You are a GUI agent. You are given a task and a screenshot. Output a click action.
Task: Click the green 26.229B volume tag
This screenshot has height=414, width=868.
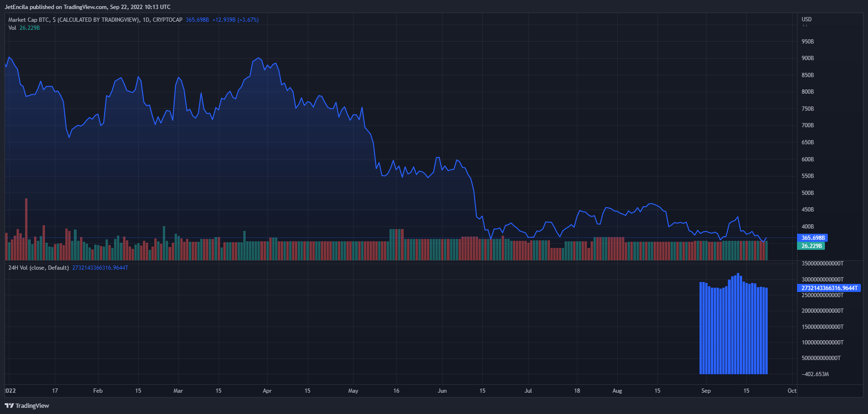(x=811, y=246)
